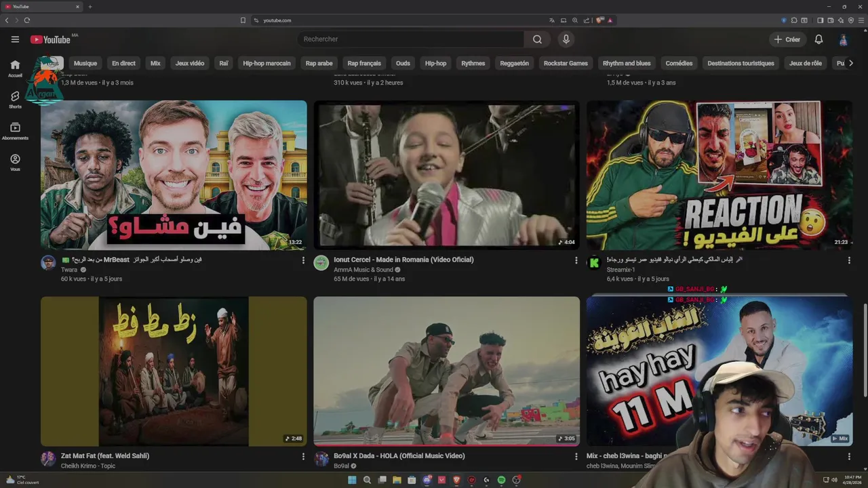Go back in the browser
Viewport: 868px width, 488px height.
coord(7,20)
